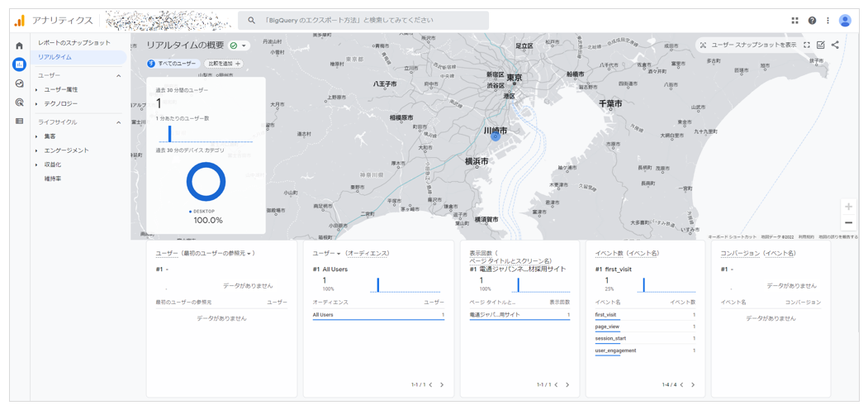
Task: Open the Advertising icon in left rail
Action: [x=19, y=102]
